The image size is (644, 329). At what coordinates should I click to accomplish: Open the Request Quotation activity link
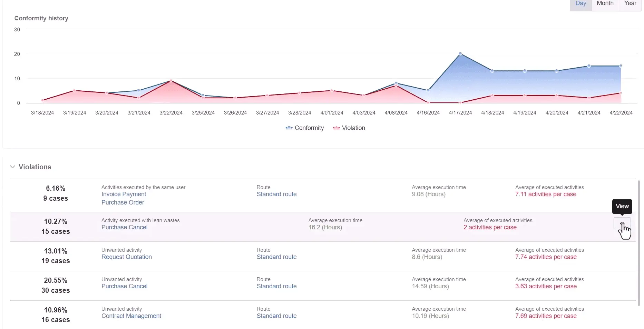coord(126,257)
